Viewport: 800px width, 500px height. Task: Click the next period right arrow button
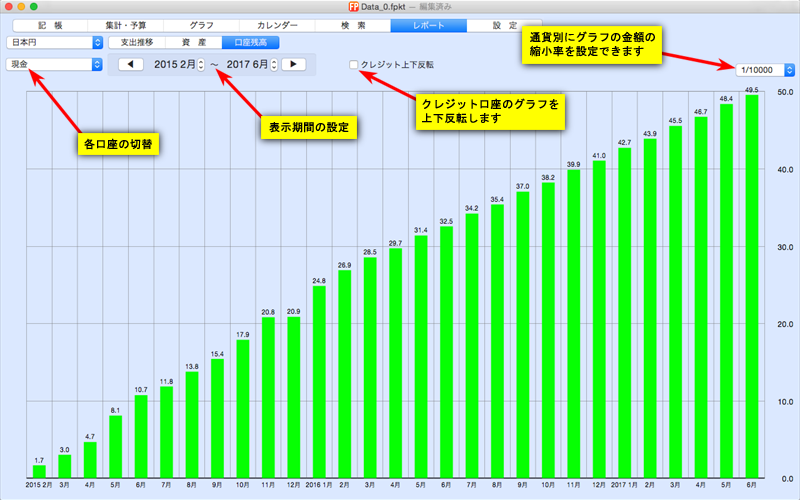pyautogui.click(x=292, y=64)
